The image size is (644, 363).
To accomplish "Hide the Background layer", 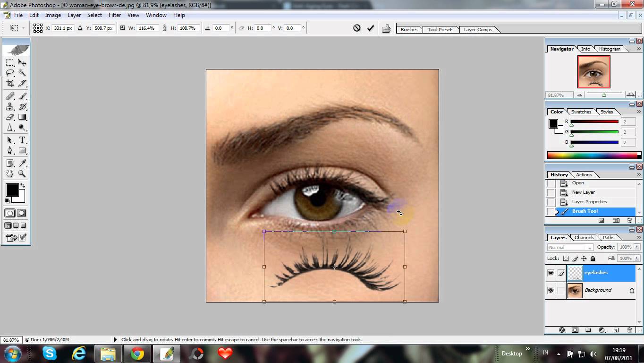I will (x=551, y=291).
